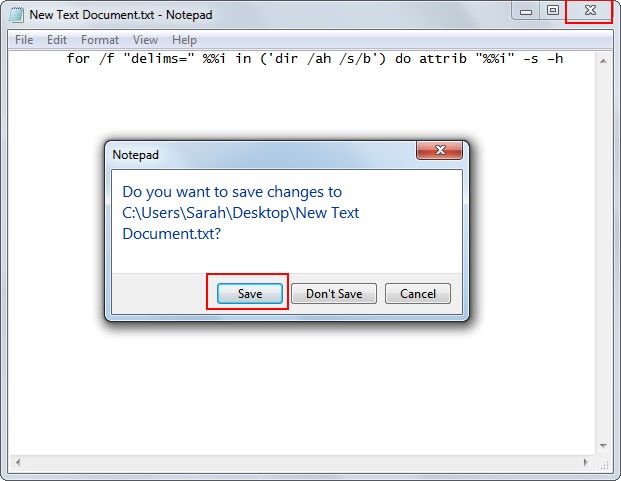Click the vertical scrollbar down arrow

pyautogui.click(x=603, y=446)
